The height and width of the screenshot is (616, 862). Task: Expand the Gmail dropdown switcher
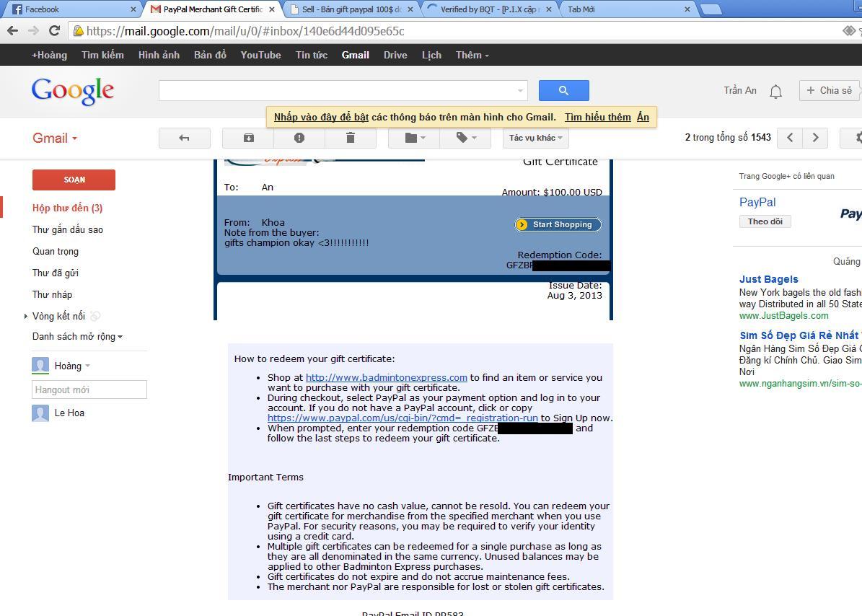pos(54,138)
